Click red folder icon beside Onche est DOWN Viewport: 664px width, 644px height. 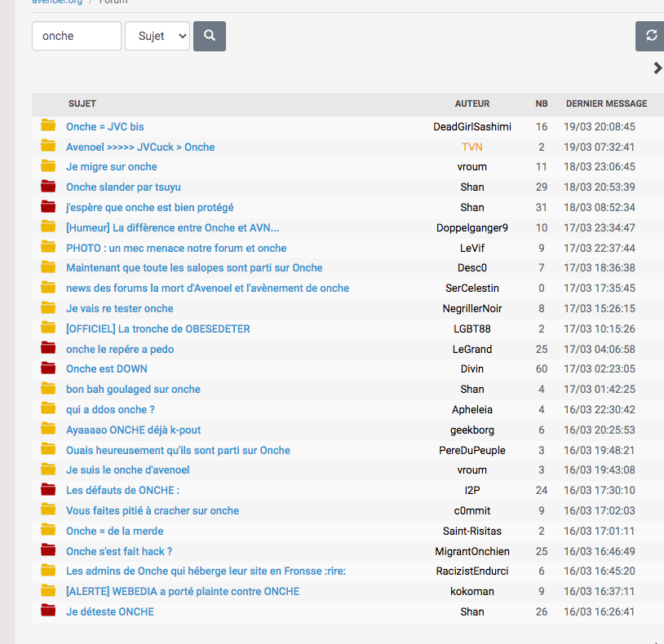(x=48, y=368)
